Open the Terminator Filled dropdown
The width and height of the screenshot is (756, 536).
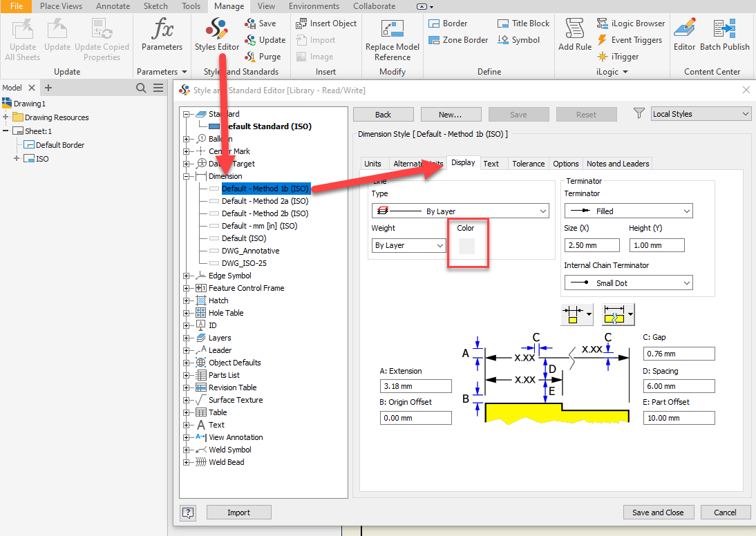click(628, 211)
